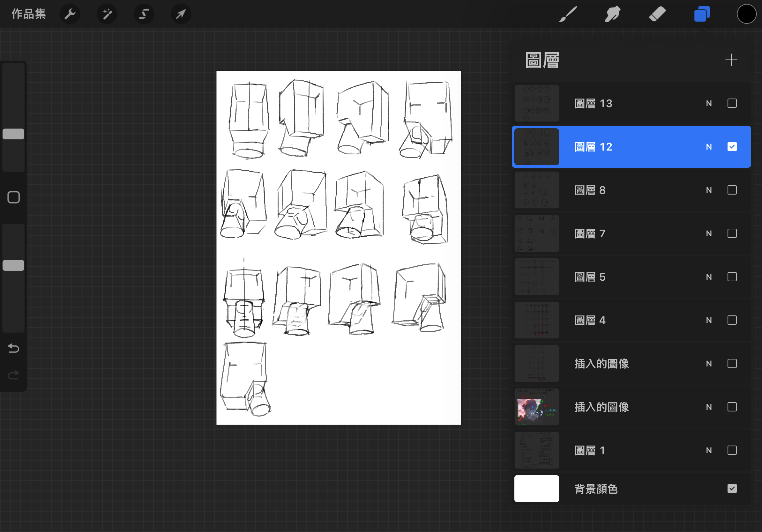Tap thumbnail of 圖層 13
Viewport: 762px width, 532px height.
[x=536, y=103]
